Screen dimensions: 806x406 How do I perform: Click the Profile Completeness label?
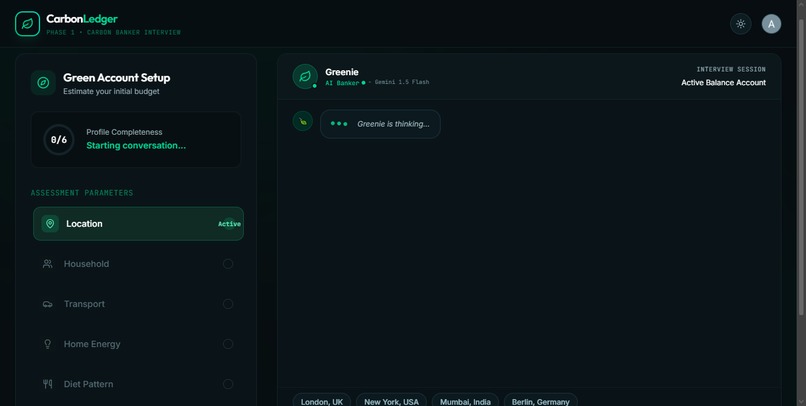point(124,132)
